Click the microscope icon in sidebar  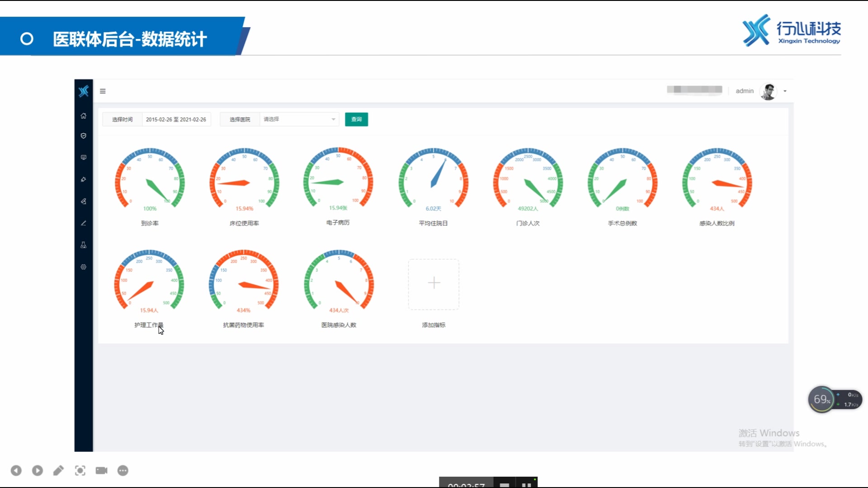pyautogui.click(x=84, y=201)
